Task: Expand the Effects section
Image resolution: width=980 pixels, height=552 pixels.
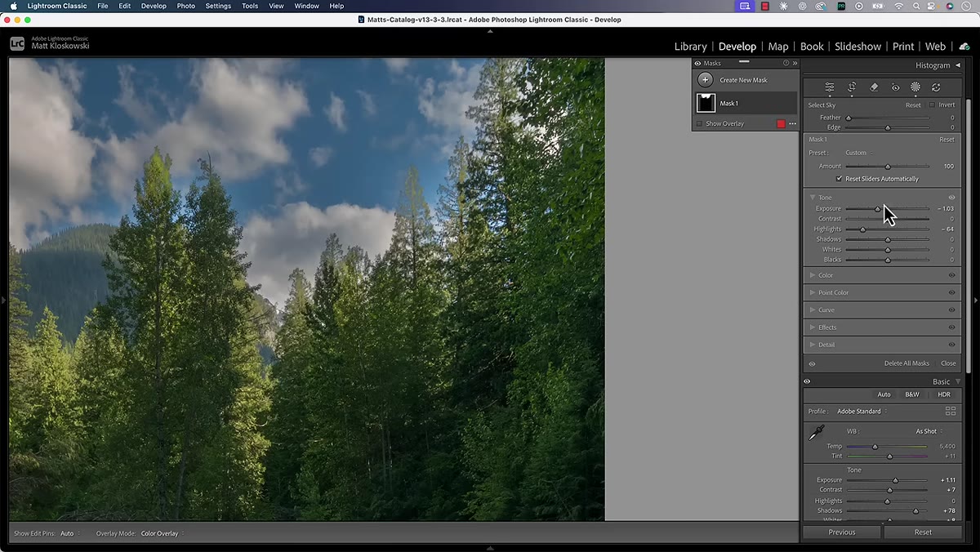Action: pyautogui.click(x=813, y=327)
